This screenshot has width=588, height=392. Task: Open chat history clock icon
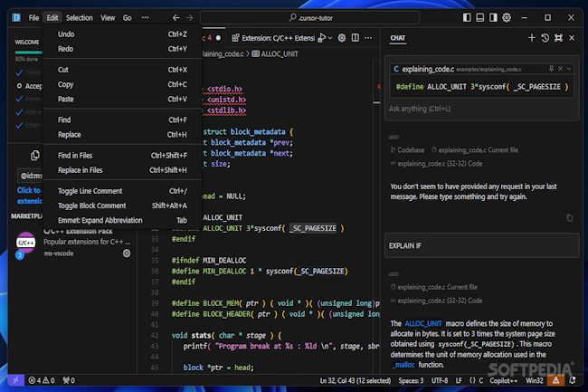[x=545, y=38]
